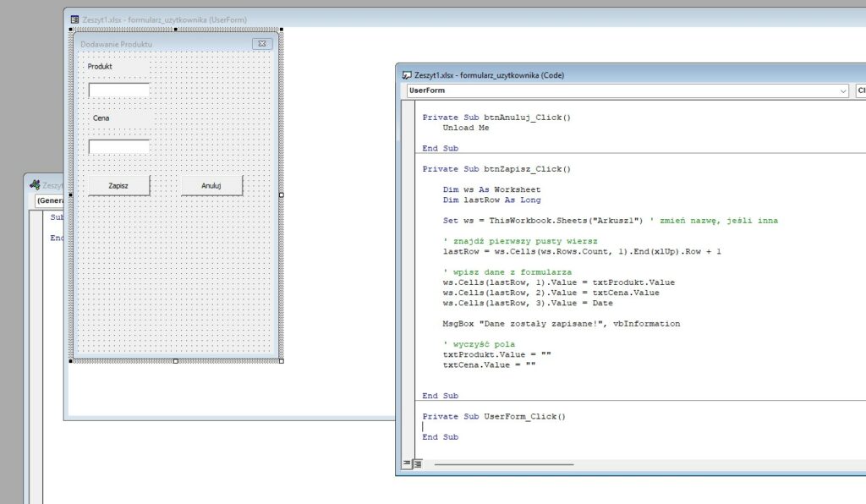Click the MsgBox "Dane zostały zapisane!" line
The width and height of the screenshot is (866, 504).
point(562,324)
